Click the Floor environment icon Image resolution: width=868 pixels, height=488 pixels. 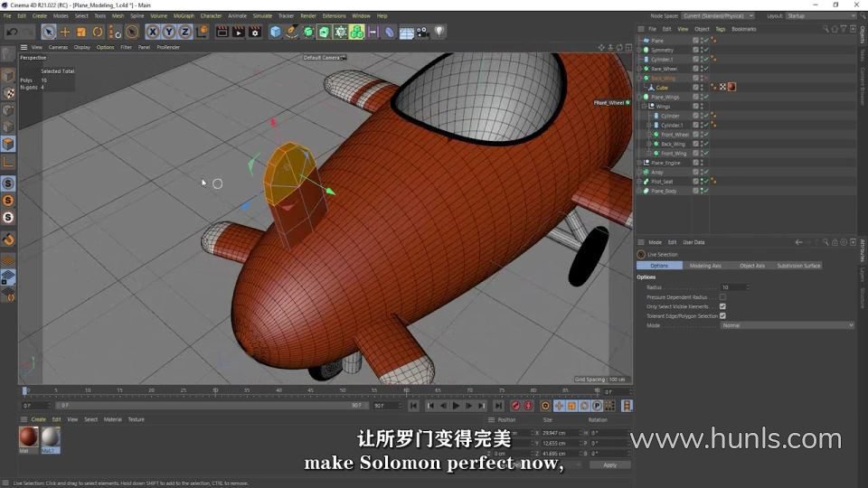pos(406,33)
